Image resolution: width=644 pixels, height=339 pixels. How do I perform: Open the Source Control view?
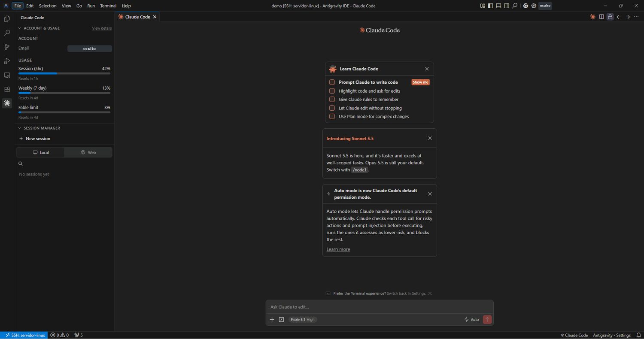tap(7, 47)
